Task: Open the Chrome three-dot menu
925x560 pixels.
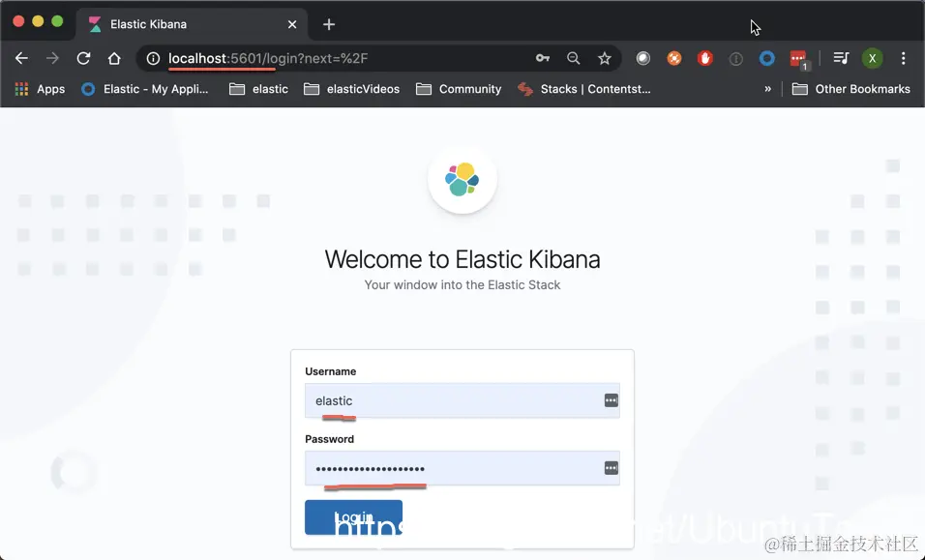Action: [903, 58]
